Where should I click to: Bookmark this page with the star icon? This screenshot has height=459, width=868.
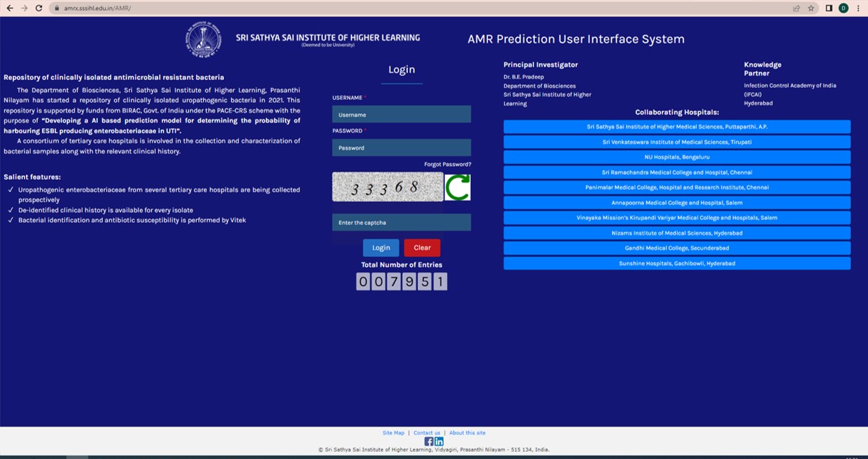click(x=811, y=8)
